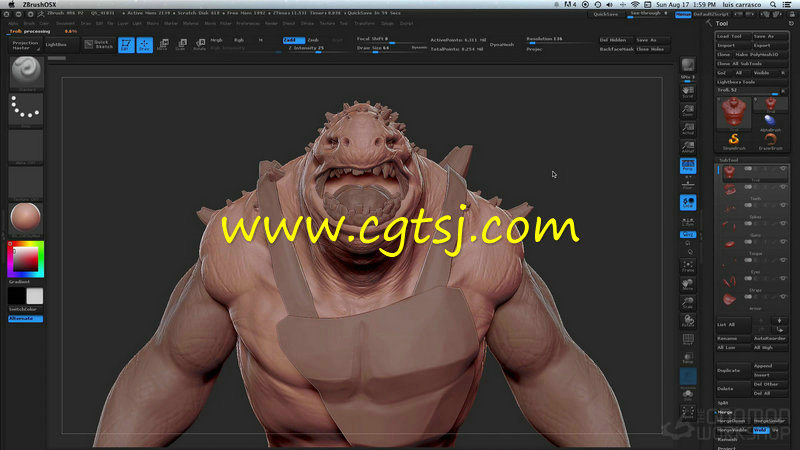Toggle the Mrgb channel button
Screen dimensions: 800x450
click(x=216, y=40)
